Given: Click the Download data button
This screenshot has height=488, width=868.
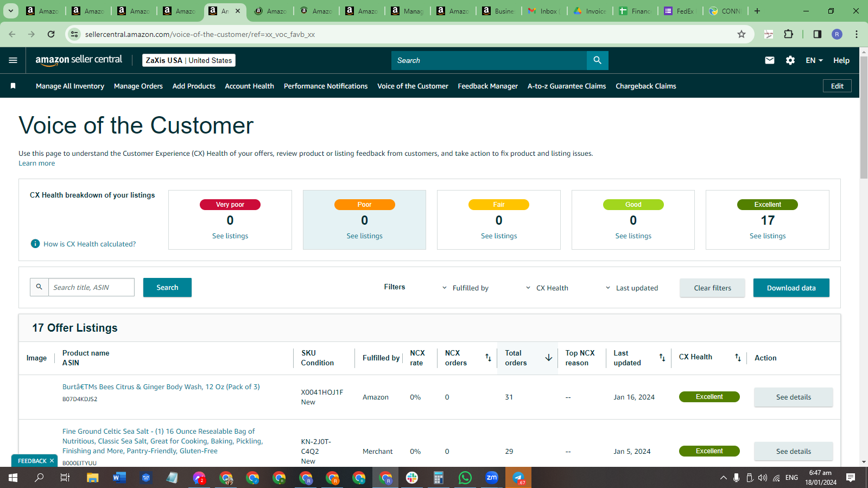Looking at the screenshot, I should [791, 288].
